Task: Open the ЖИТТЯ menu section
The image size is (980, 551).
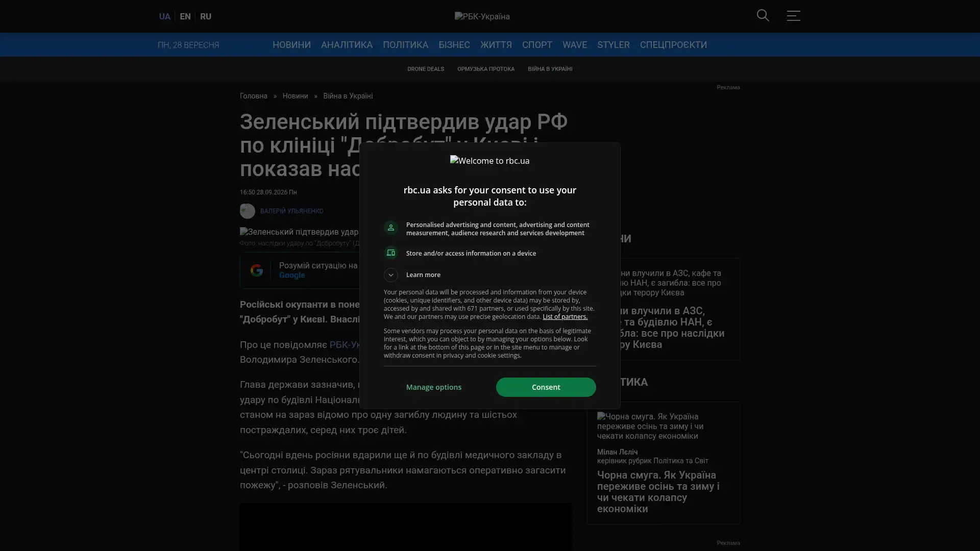Action: click(496, 45)
